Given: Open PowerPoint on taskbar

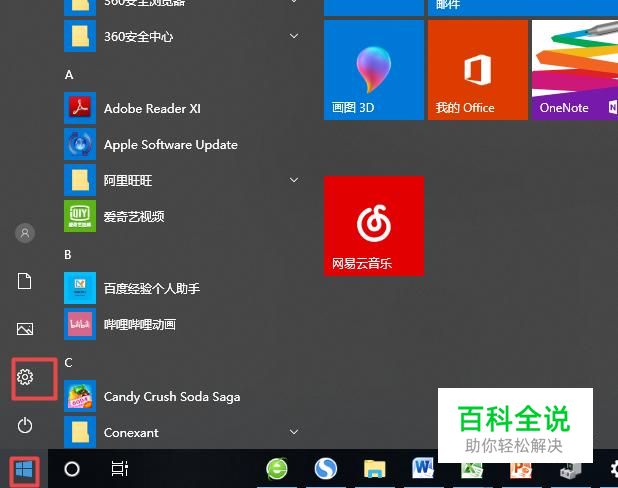Looking at the screenshot, I should (x=521, y=470).
